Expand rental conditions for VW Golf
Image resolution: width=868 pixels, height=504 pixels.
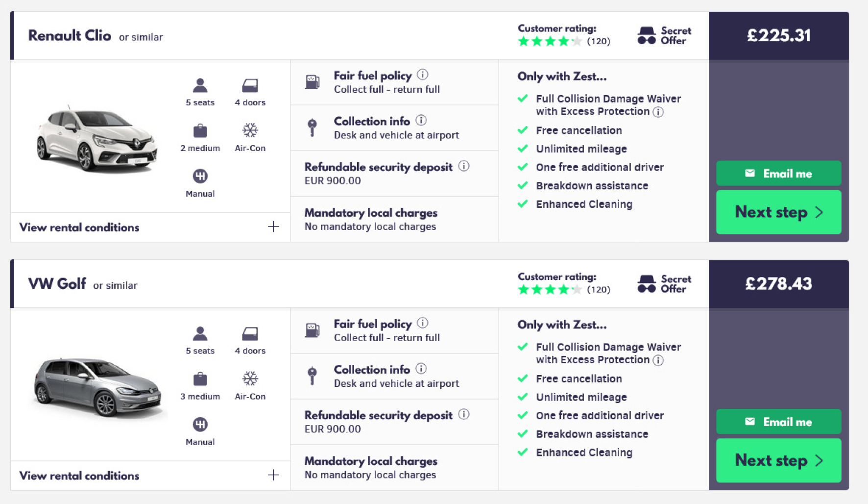pyautogui.click(x=79, y=476)
